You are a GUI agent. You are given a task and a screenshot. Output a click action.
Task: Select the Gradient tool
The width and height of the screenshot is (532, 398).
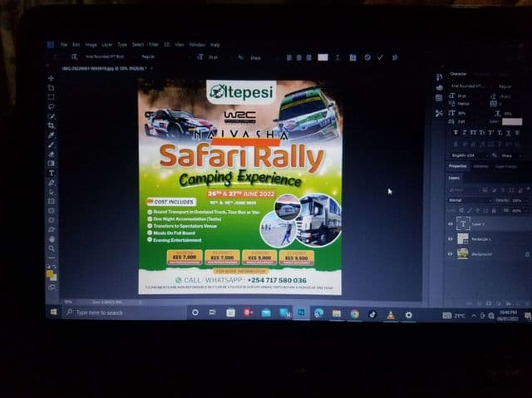pyautogui.click(x=51, y=164)
